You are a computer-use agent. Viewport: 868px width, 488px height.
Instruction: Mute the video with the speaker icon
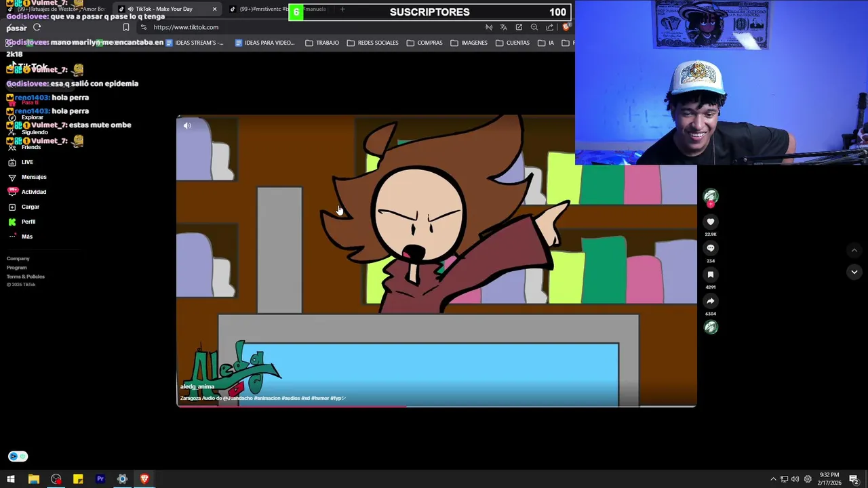click(187, 125)
